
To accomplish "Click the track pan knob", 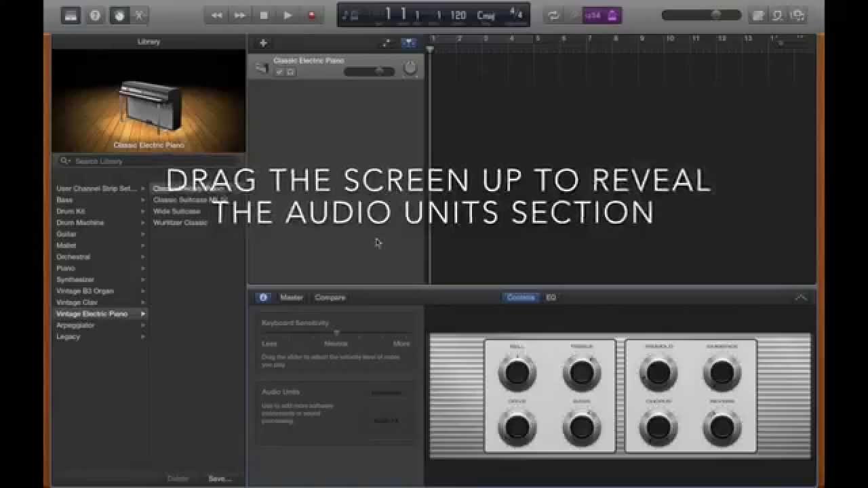I will click(x=410, y=68).
